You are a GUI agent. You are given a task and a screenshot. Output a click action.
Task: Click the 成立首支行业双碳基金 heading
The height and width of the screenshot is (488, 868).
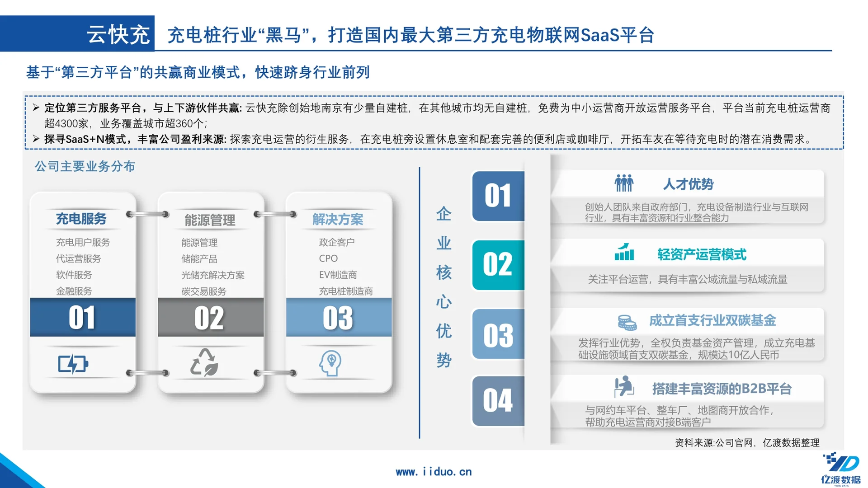(x=712, y=321)
